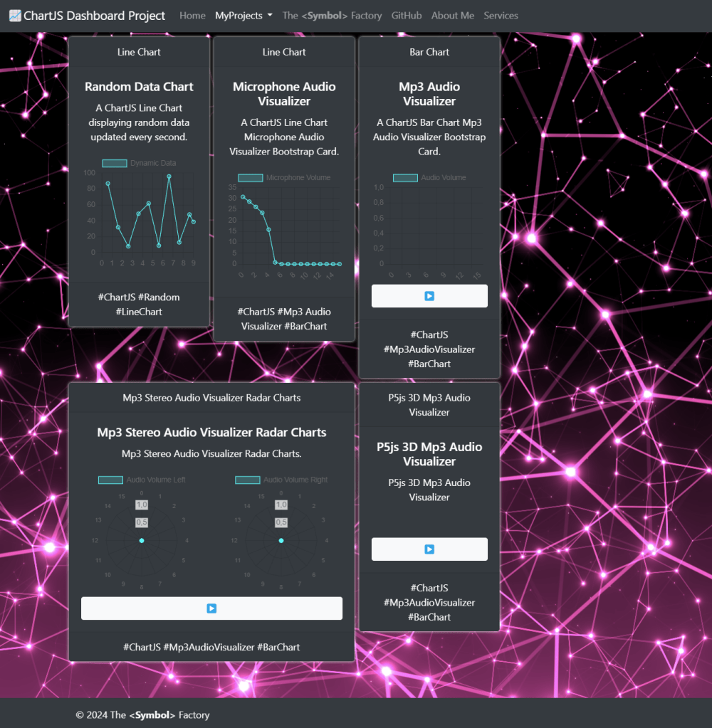
Task: Click the ChartJS Dashboard Project brand title
Action: point(94,16)
